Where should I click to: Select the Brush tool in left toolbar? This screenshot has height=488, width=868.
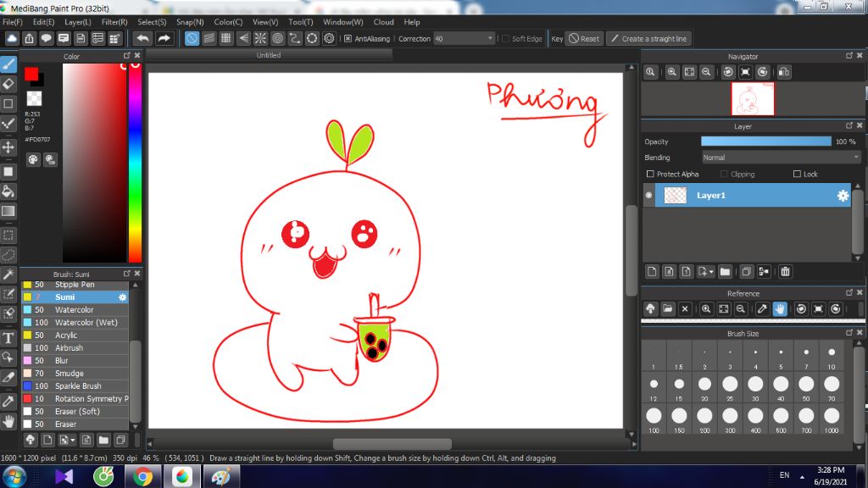coord(8,64)
